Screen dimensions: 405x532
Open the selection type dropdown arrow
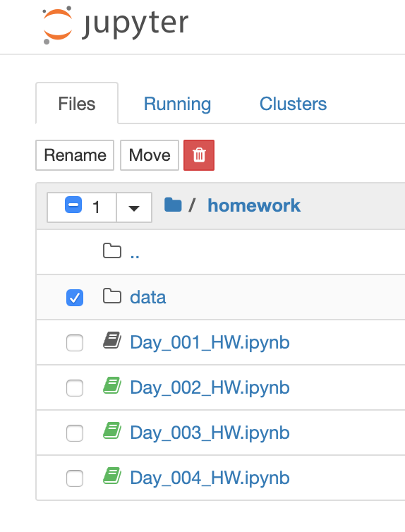pos(134,207)
